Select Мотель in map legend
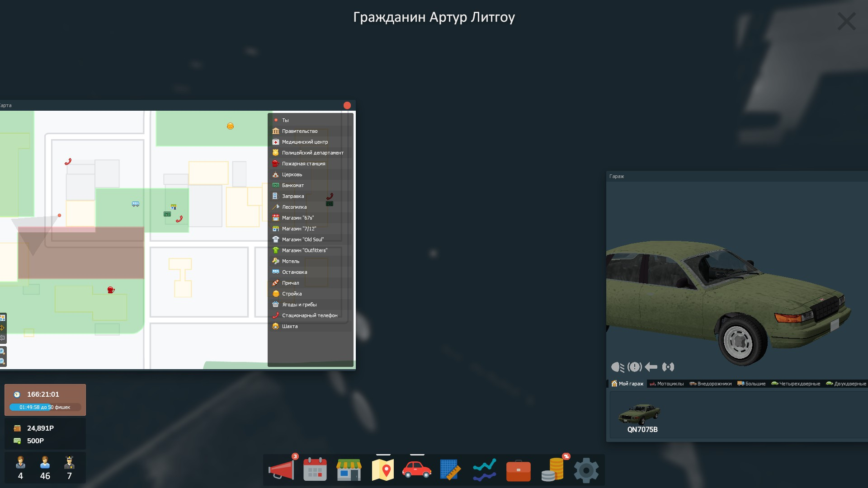 pyautogui.click(x=310, y=261)
